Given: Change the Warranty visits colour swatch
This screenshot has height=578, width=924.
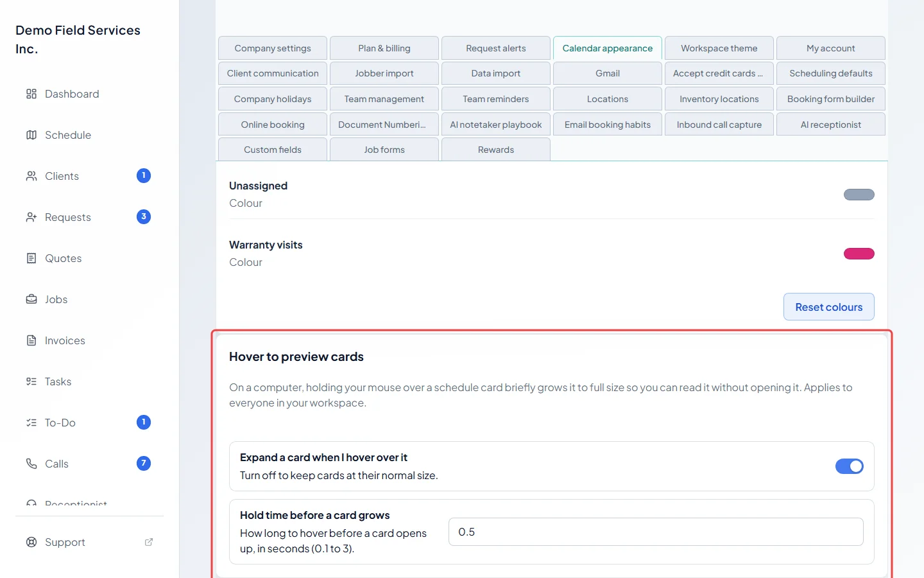Looking at the screenshot, I should [x=859, y=254].
